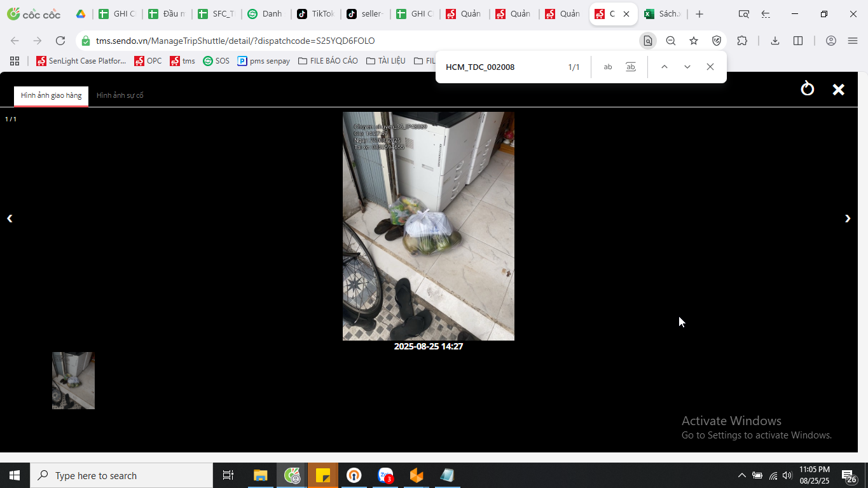Show hidden system tray icons
The width and height of the screenshot is (868, 488).
pos(741,475)
